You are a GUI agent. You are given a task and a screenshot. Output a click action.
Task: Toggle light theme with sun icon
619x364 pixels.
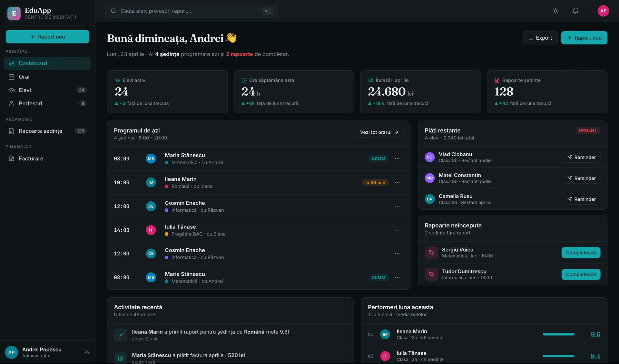[x=555, y=11]
